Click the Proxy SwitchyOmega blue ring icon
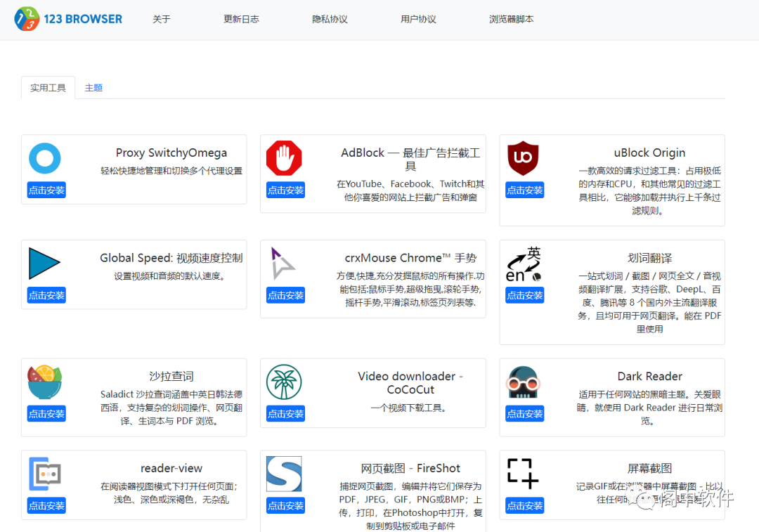Screen dimensions: 759x532 pyautogui.click(x=44, y=158)
